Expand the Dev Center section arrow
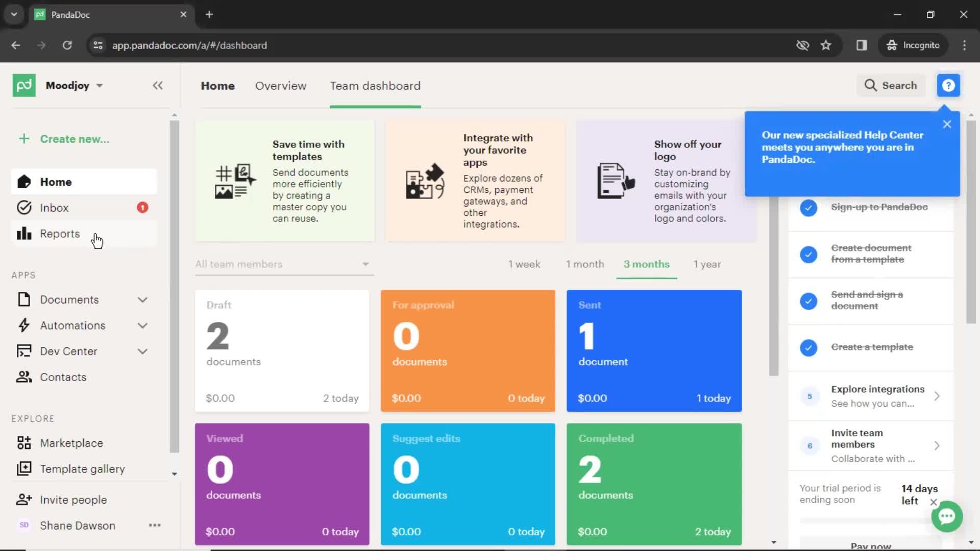 tap(144, 351)
